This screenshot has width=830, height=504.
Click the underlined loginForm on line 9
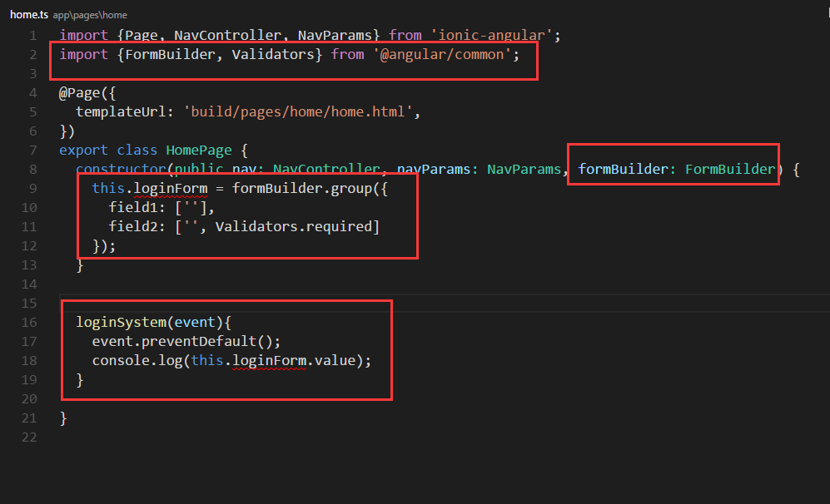[171, 189]
